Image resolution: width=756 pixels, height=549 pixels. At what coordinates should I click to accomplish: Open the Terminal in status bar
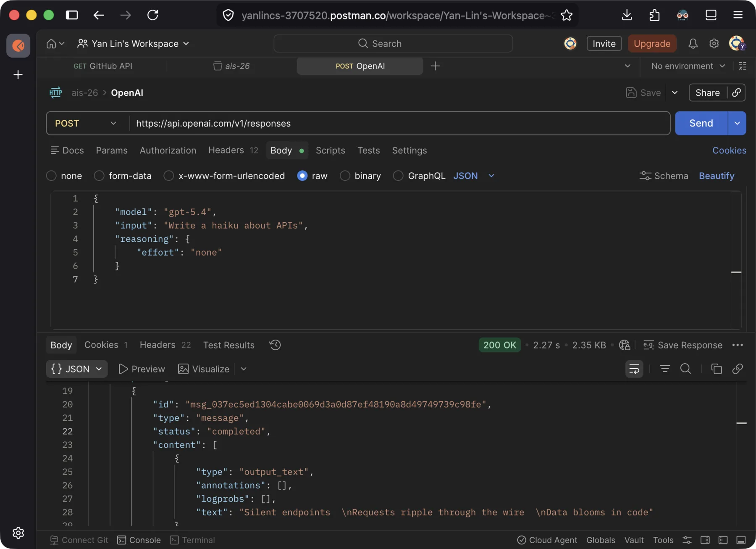click(x=192, y=540)
